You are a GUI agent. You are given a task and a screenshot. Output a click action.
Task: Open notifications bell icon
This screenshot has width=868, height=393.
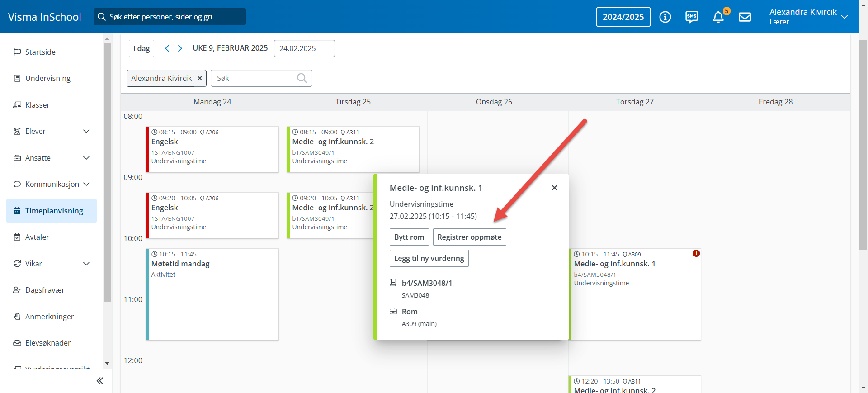click(718, 17)
